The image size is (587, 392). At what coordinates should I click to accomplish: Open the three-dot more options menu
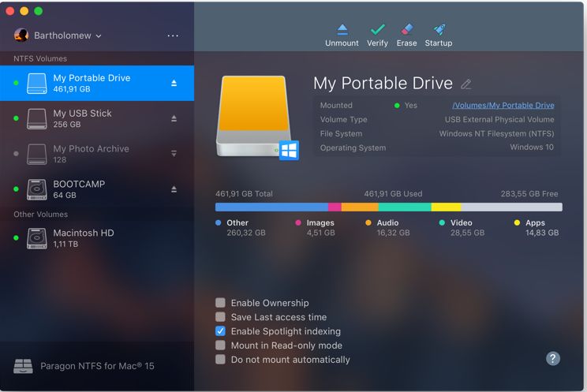pyautogui.click(x=173, y=35)
